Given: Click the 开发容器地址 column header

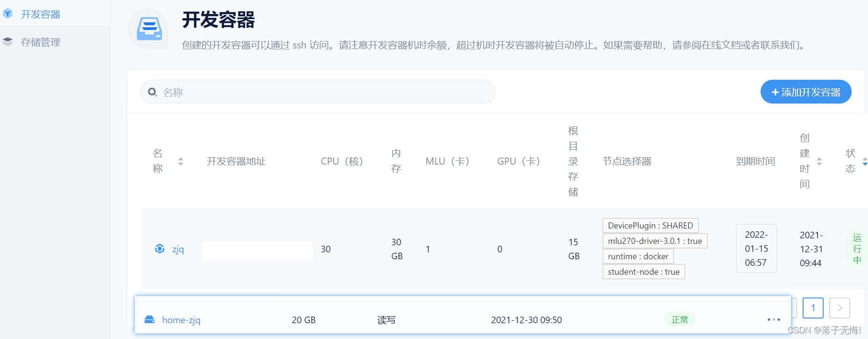Looking at the screenshot, I should (236, 161).
